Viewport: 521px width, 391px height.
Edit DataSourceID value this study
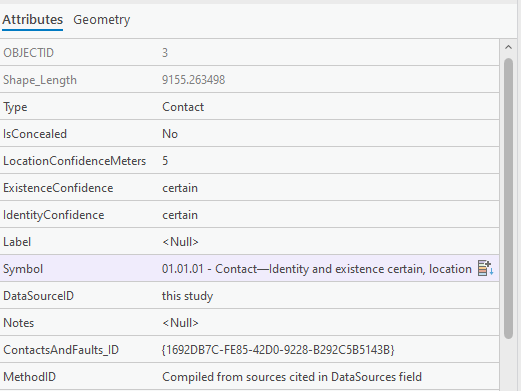(187, 296)
